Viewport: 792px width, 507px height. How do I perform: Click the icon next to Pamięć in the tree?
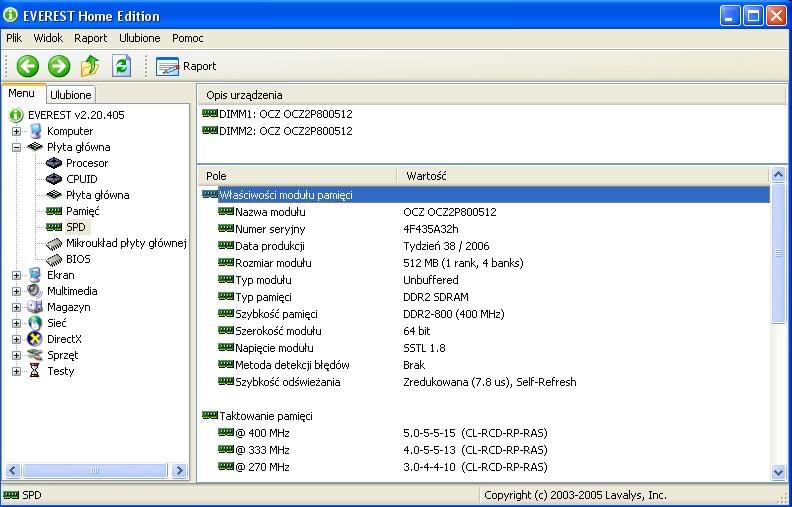tap(54, 211)
